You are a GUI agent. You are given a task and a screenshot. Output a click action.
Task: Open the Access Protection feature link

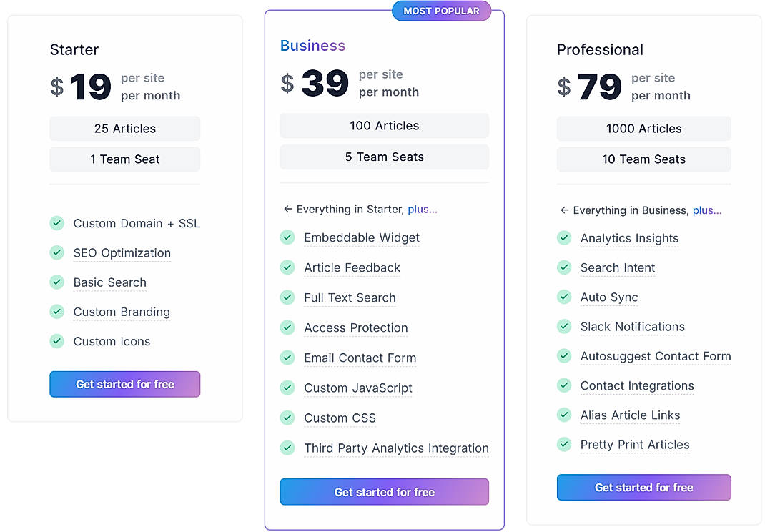point(355,327)
